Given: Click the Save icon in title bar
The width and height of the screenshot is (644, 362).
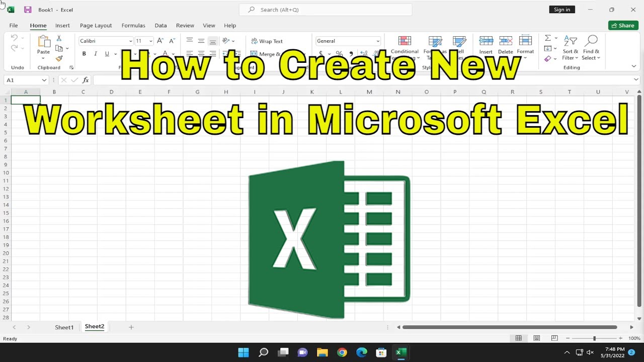Looking at the screenshot, I should click(x=28, y=10).
